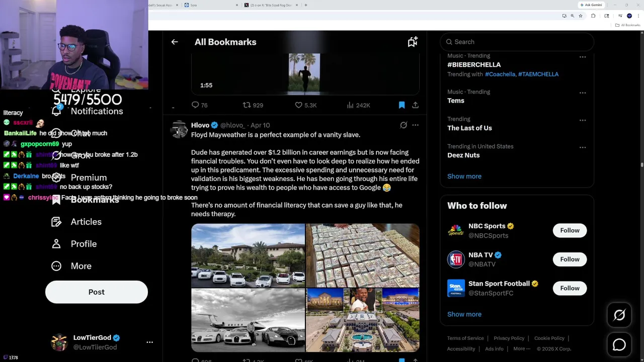Open the Stan Sport Football avatar
Screen dimensions: 644x362
456,289
